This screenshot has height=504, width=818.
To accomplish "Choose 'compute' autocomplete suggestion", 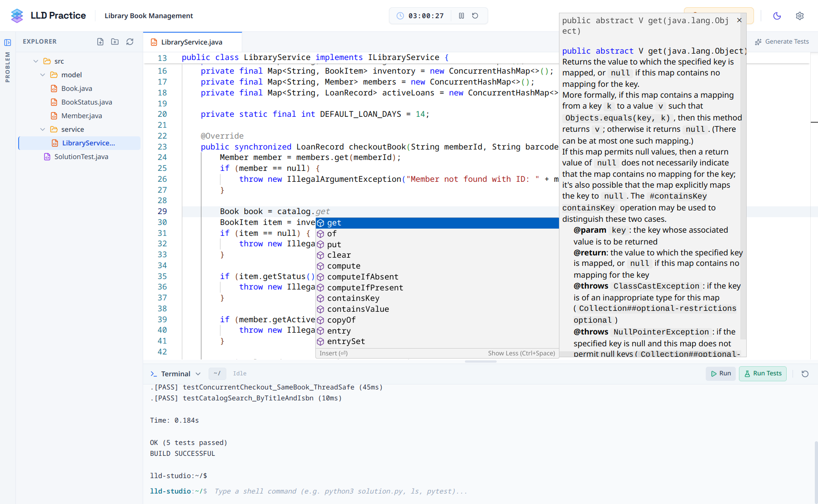I will 437,266.
